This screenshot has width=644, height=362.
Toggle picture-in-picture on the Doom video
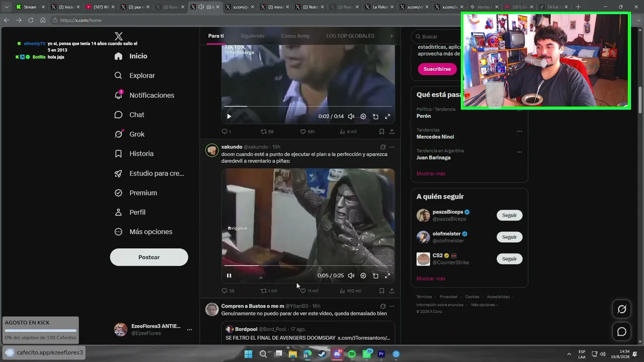click(375, 276)
